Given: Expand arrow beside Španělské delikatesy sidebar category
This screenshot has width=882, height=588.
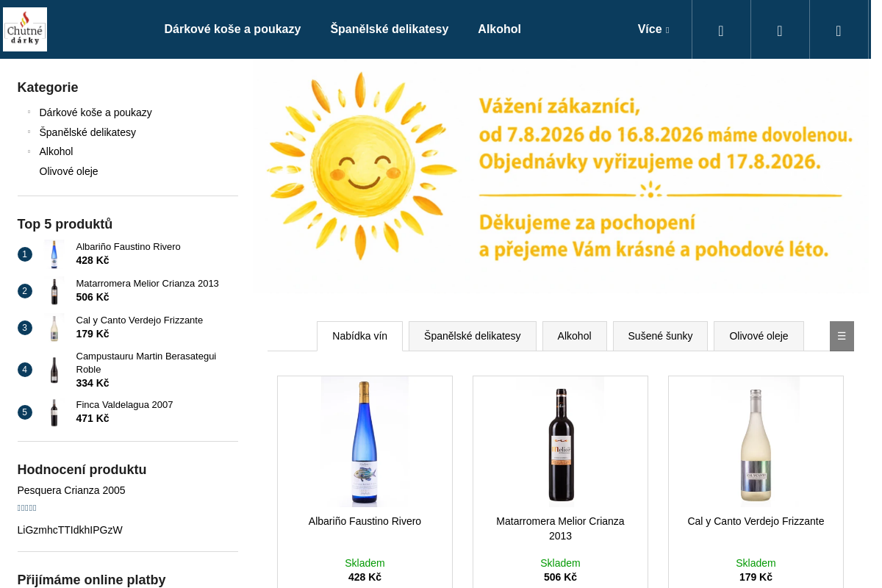Looking at the screenshot, I should click(29, 132).
